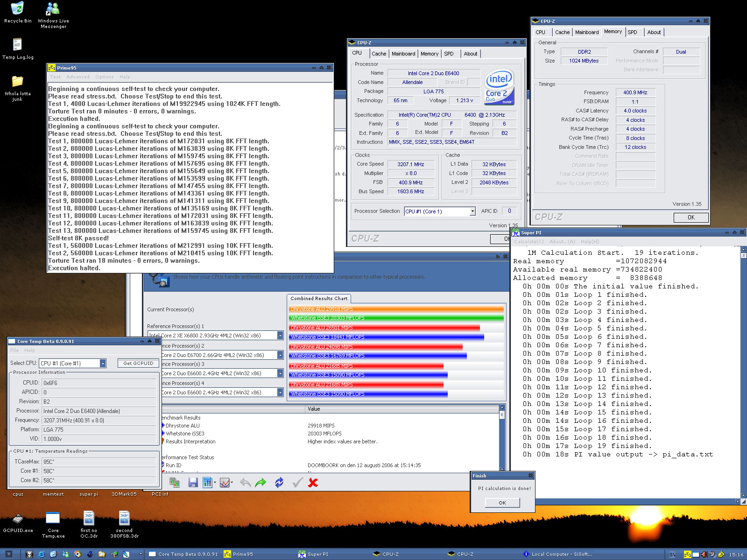Image resolution: width=747 pixels, height=560 pixels.
Task: Open Combined Results Chart tab
Action: point(319,299)
